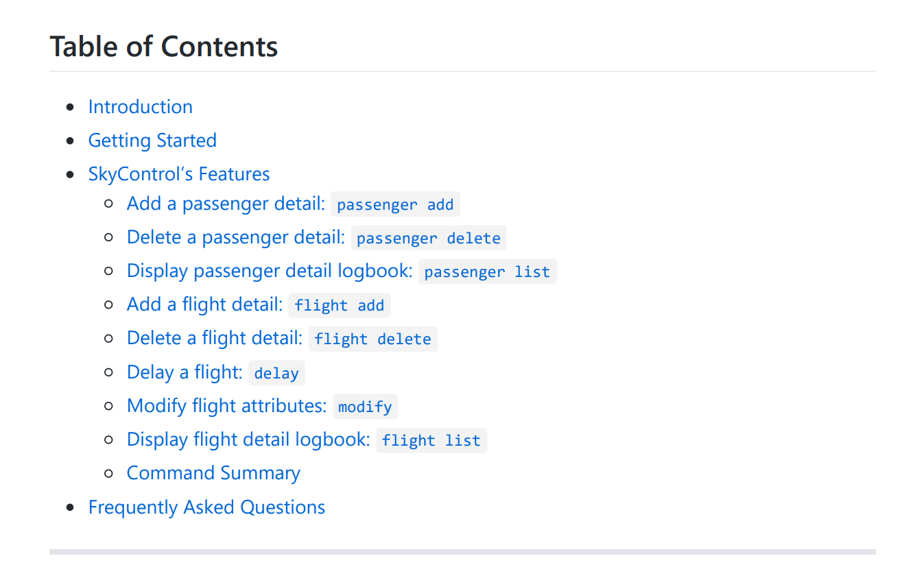Screen dimensions: 924x578
Task: Open 'Delay a flight' link text
Action: pyautogui.click(x=185, y=372)
